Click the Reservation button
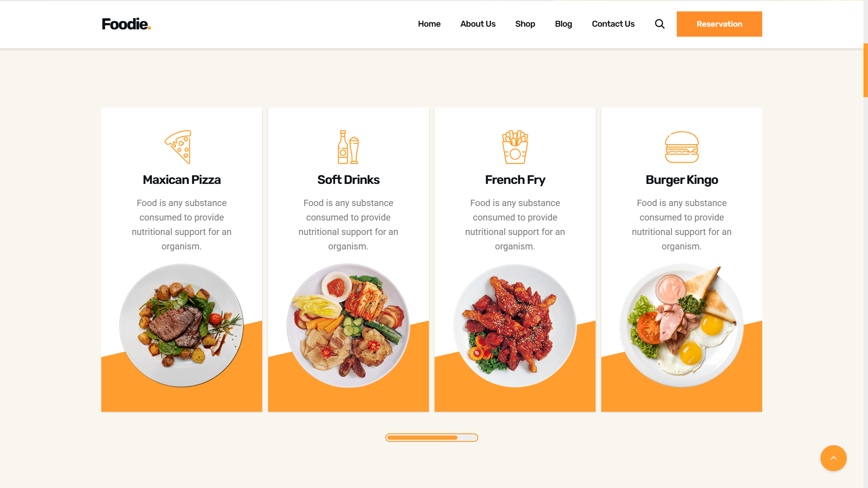868x488 pixels. coord(719,24)
